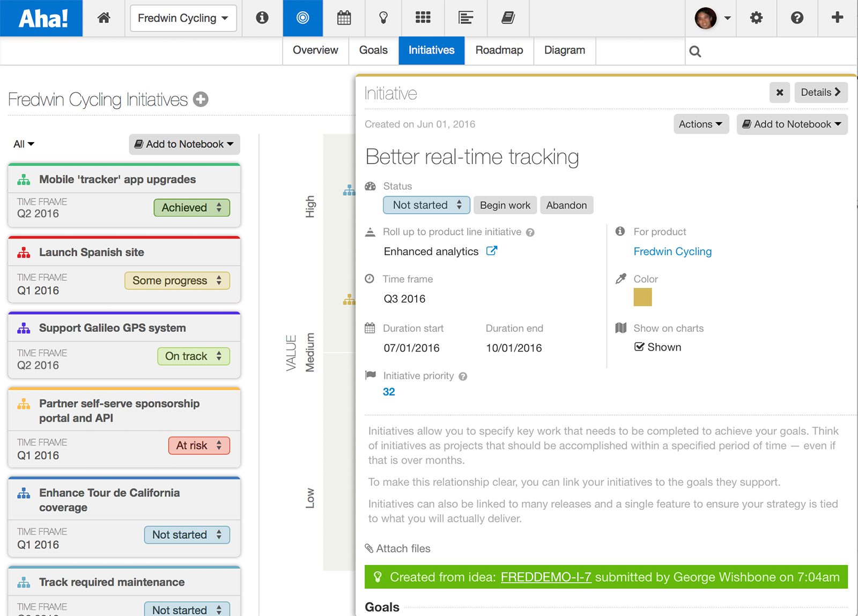Open the user avatar menu
Viewport: 858px width, 616px height.
[x=712, y=18]
